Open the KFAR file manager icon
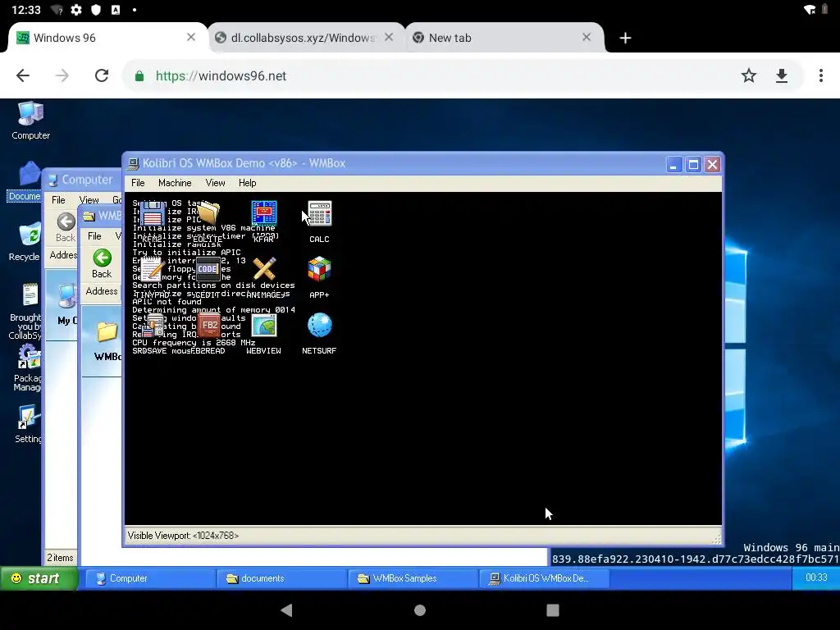Screen dimensions: 840x630 point(263,214)
